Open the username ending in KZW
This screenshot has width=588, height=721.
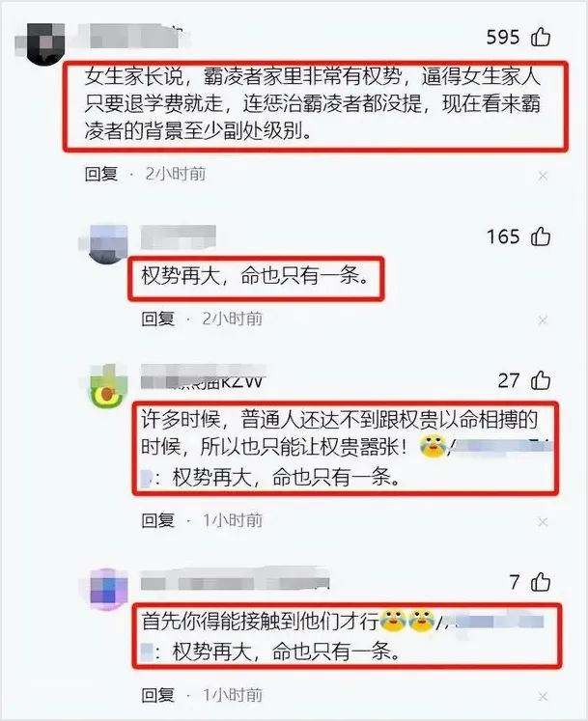point(203,377)
